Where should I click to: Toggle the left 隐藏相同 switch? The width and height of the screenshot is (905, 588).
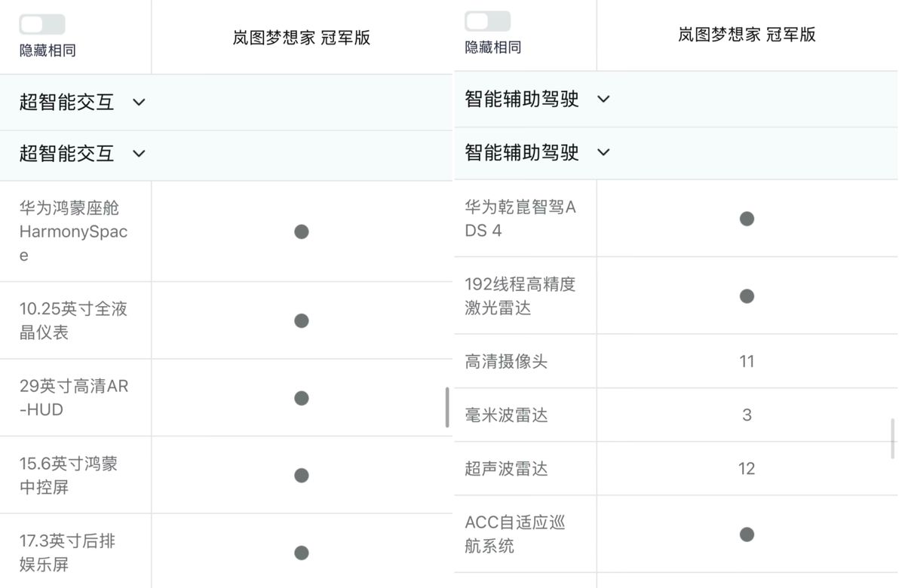tap(42, 25)
